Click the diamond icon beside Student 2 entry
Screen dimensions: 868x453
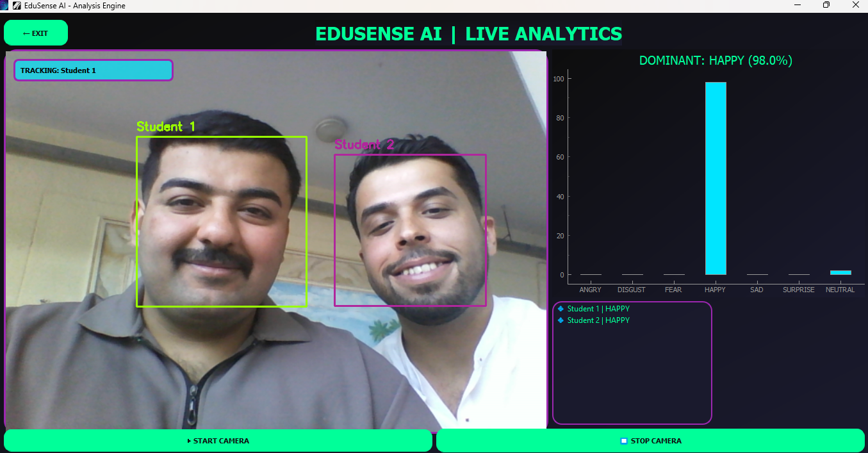[x=561, y=320]
